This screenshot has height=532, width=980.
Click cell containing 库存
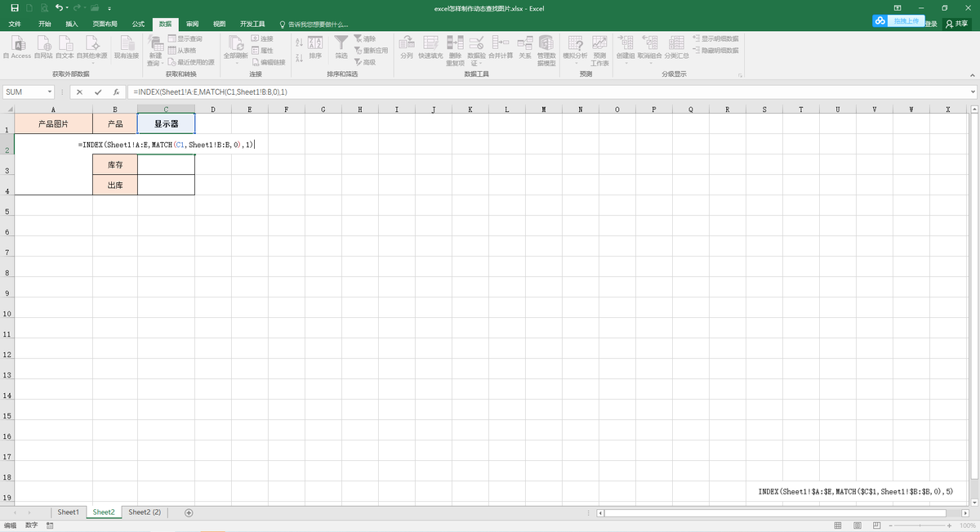[115, 165]
